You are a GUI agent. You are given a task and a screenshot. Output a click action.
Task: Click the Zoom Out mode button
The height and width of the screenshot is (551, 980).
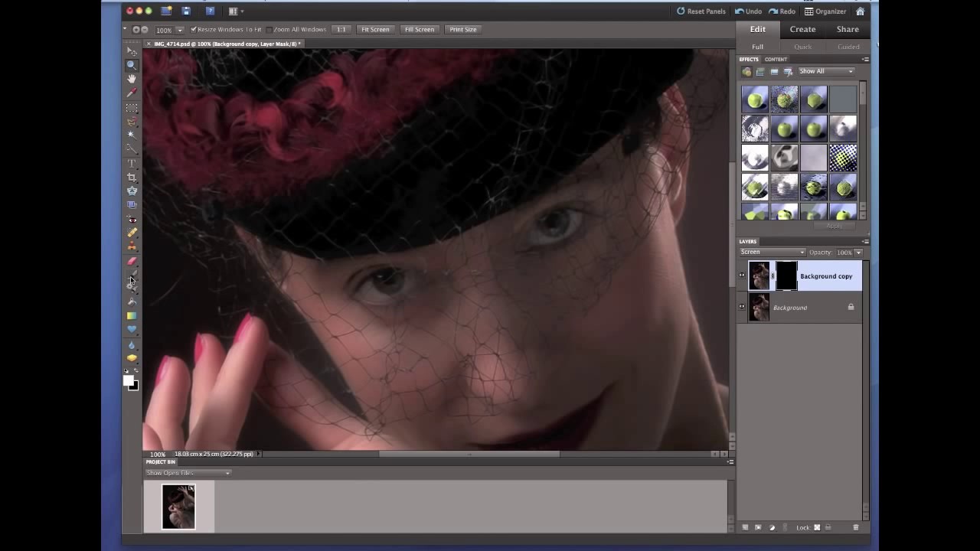(145, 29)
